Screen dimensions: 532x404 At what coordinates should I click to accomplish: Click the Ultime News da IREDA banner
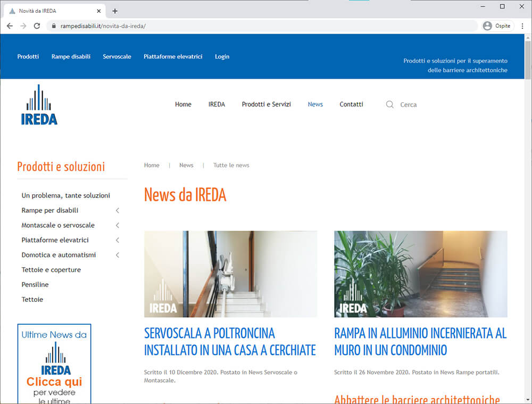tap(54, 364)
